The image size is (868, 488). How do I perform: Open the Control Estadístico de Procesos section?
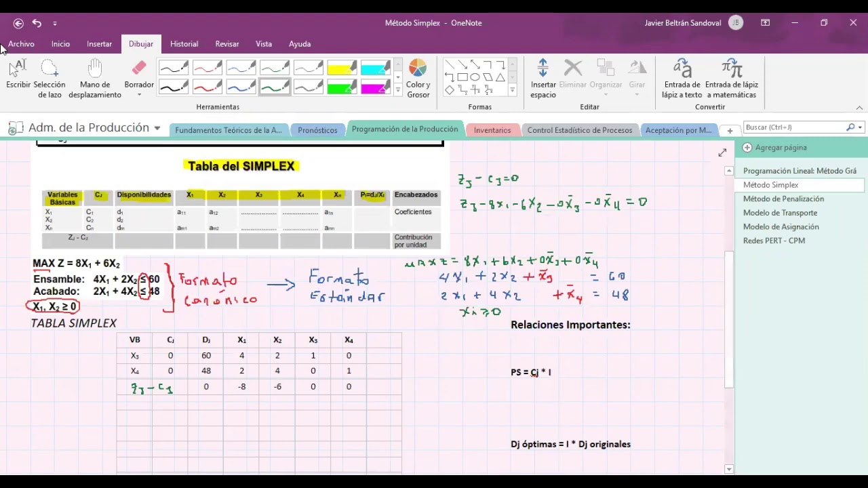(x=580, y=130)
